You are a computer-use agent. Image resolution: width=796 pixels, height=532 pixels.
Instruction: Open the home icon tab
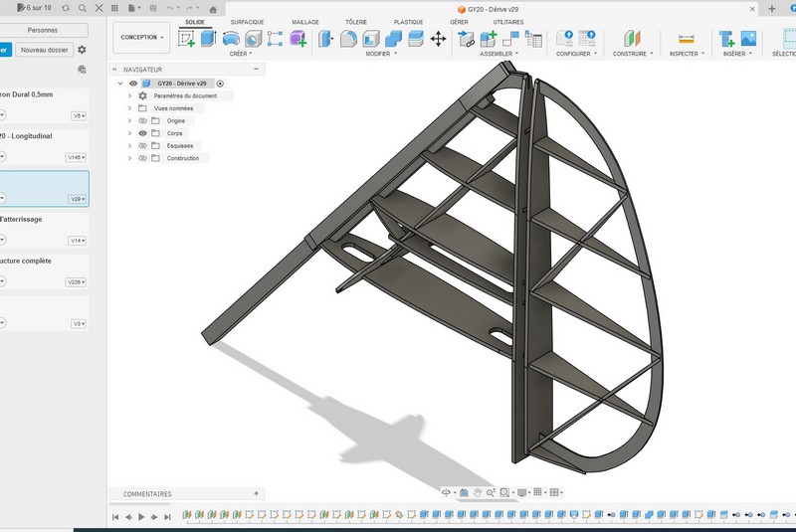click(x=213, y=9)
